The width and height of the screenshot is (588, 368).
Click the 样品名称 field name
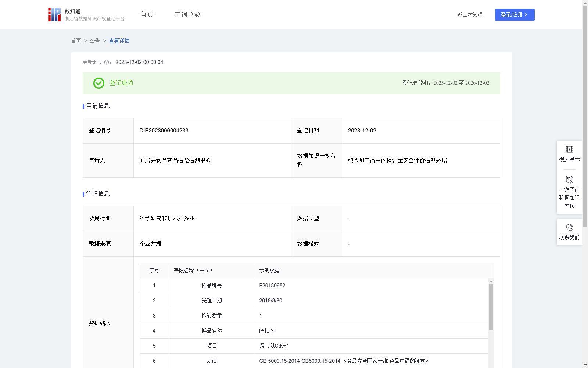coord(212,331)
